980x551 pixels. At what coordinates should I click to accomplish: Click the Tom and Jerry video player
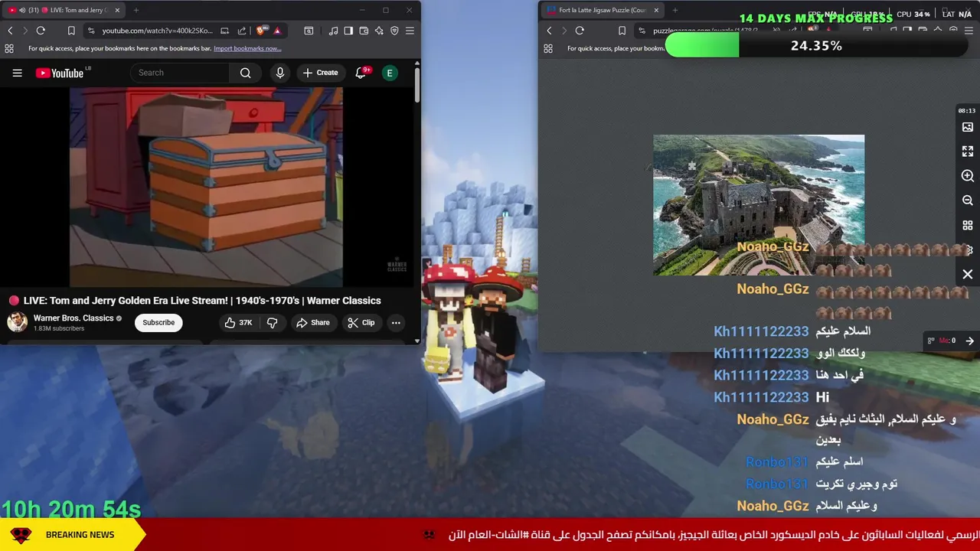tap(206, 187)
